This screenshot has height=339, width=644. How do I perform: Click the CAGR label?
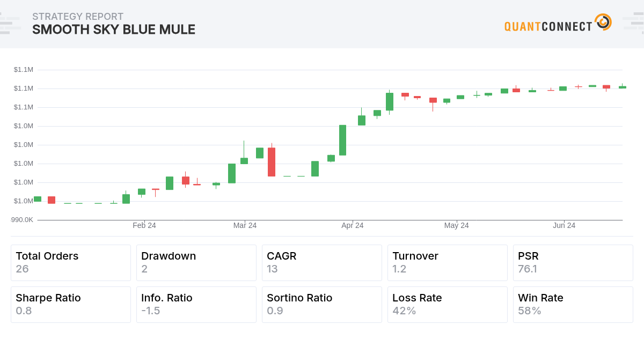pos(282,256)
